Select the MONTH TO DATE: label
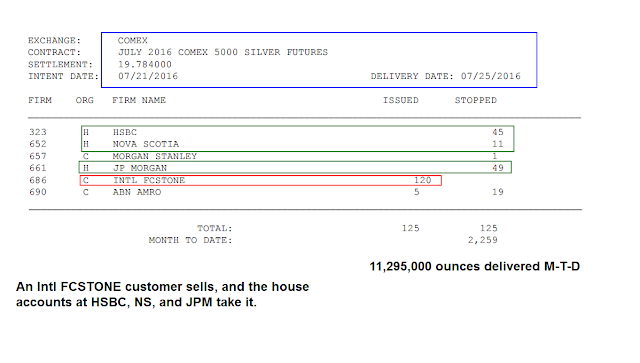The image size is (640, 363). pos(191,240)
